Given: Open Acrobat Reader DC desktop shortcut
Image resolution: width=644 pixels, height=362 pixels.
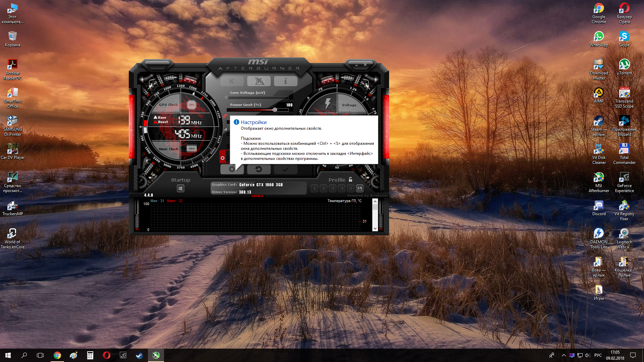Looking at the screenshot, I should pos(12,69).
